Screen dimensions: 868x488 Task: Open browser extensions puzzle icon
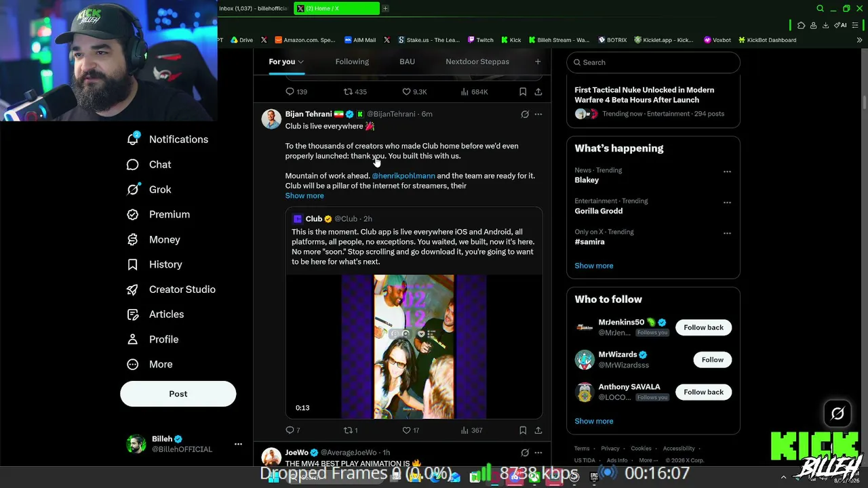tap(801, 25)
